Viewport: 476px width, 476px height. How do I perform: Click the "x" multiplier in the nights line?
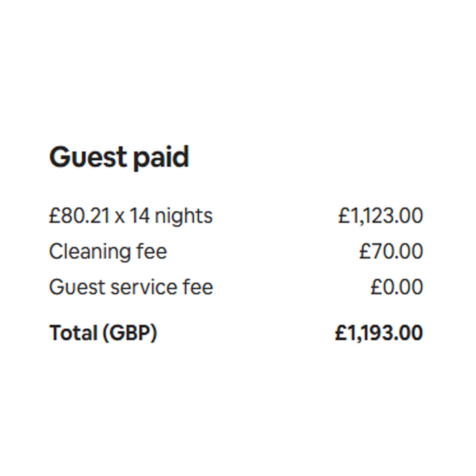(x=119, y=217)
